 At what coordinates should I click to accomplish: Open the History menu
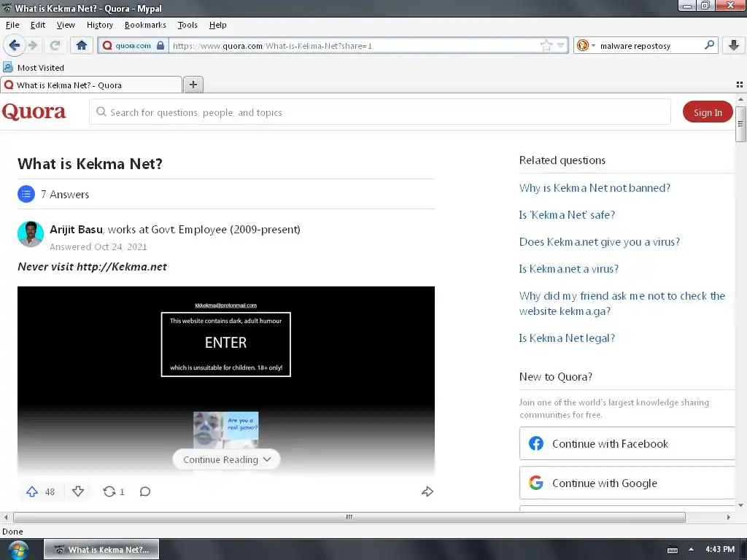coord(99,25)
